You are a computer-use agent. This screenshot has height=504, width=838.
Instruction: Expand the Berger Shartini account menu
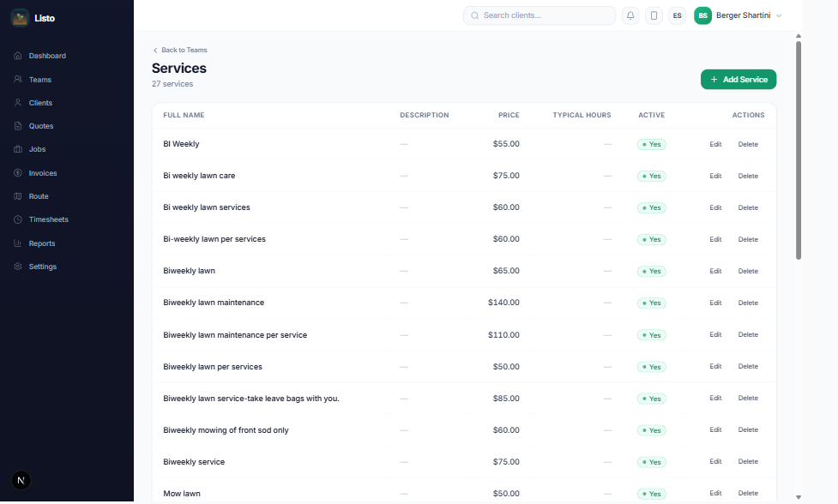point(738,15)
